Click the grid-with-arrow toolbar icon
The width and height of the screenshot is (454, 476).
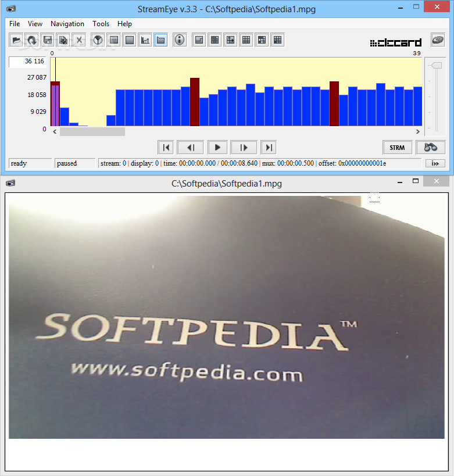pos(231,40)
